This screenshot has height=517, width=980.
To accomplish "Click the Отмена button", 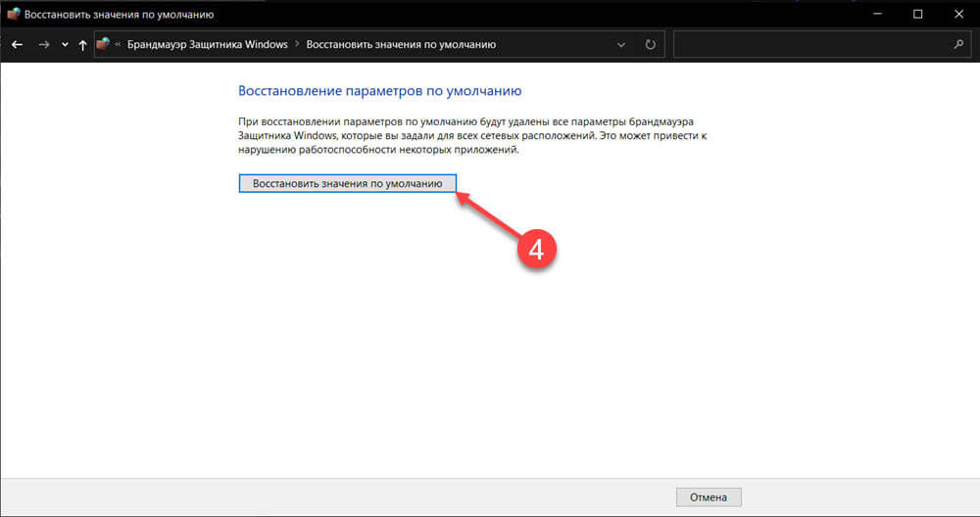I will [x=709, y=497].
